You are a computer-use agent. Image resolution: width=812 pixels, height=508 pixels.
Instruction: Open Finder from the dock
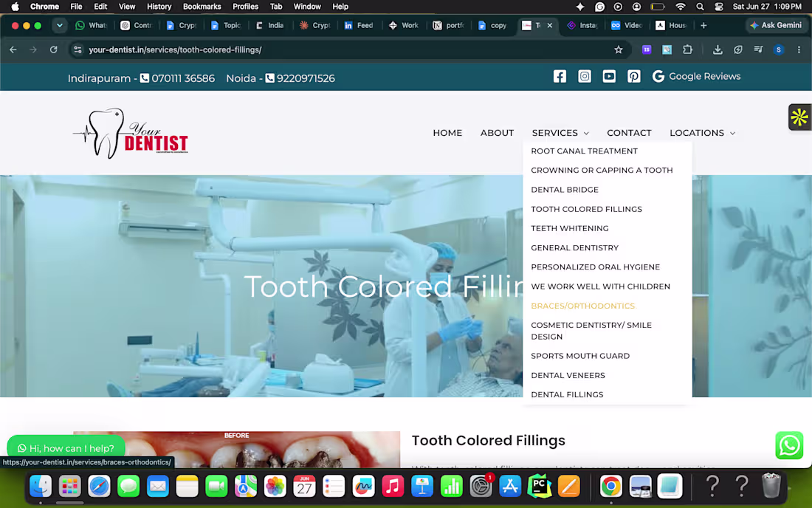pos(41,487)
